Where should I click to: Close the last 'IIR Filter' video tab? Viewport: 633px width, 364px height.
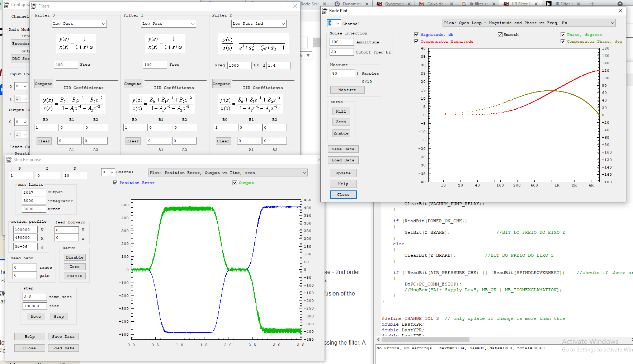[578, 4]
